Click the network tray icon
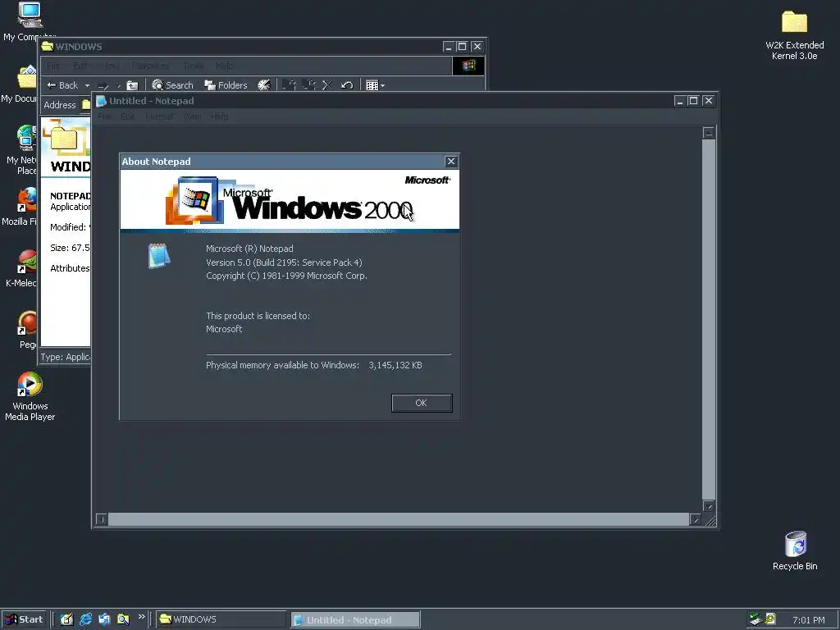Viewport: 840px width, 630px height. (x=756, y=619)
